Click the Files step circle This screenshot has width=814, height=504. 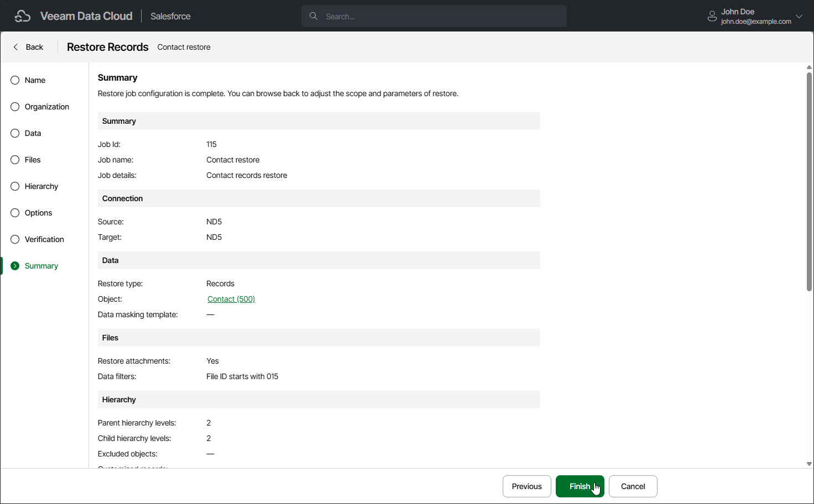point(15,160)
